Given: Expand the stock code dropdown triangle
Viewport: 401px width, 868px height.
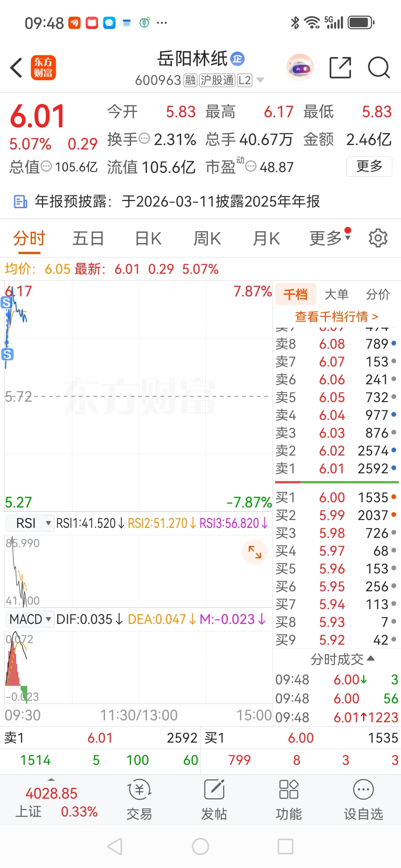Looking at the screenshot, I should tap(260, 80).
